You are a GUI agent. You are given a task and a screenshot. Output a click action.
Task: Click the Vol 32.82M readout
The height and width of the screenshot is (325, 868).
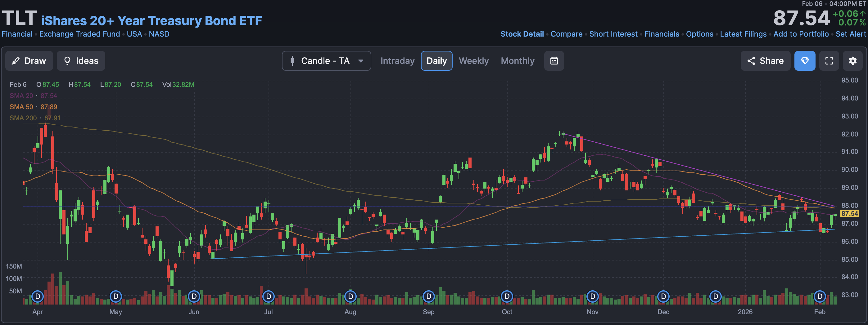coord(178,84)
